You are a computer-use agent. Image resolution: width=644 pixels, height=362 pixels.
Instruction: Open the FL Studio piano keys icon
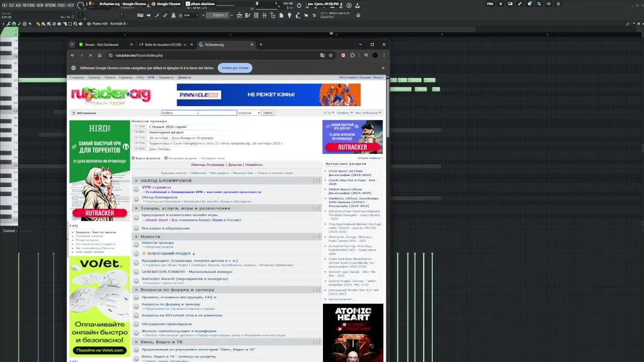(140, 15)
